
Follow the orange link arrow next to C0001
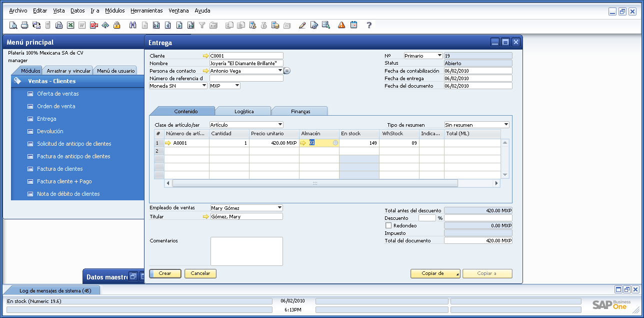pos(206,55)
